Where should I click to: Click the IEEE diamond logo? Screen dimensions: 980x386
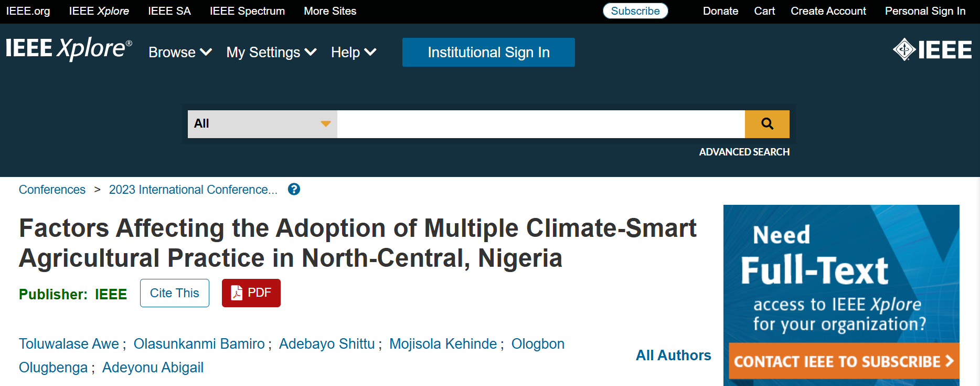[x=932, y=50]
